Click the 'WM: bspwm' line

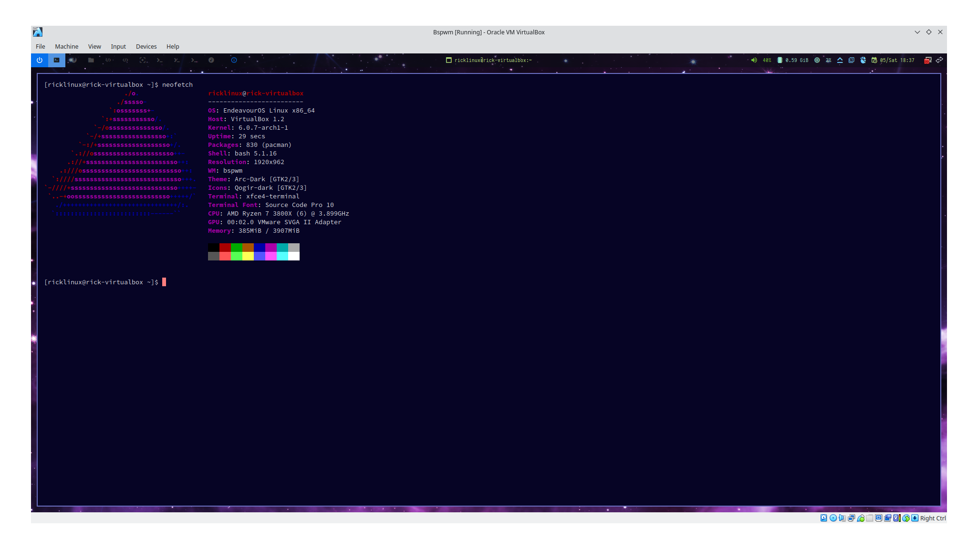225,170
